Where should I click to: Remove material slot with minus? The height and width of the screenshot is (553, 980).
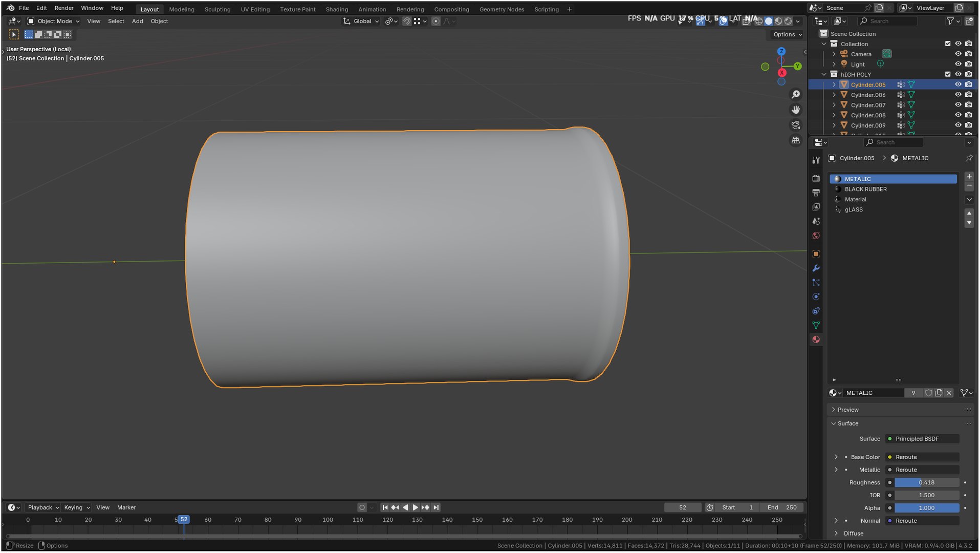pos(969,186)
